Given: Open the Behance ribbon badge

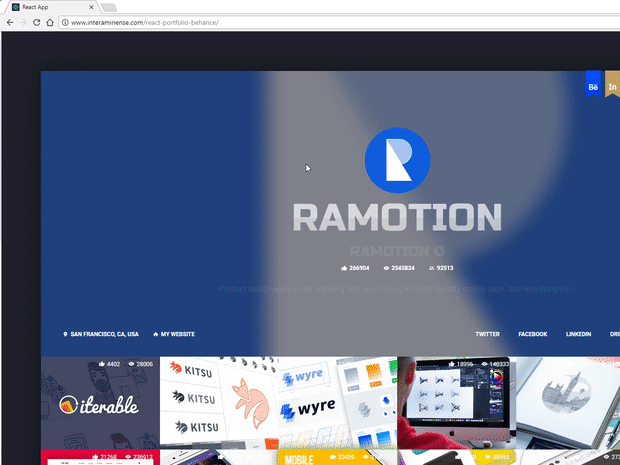Looking at the screenshot, I should 593,84.
